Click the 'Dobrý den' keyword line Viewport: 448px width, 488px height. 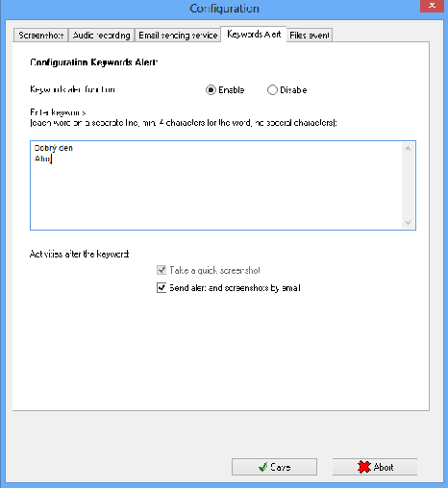54,148
